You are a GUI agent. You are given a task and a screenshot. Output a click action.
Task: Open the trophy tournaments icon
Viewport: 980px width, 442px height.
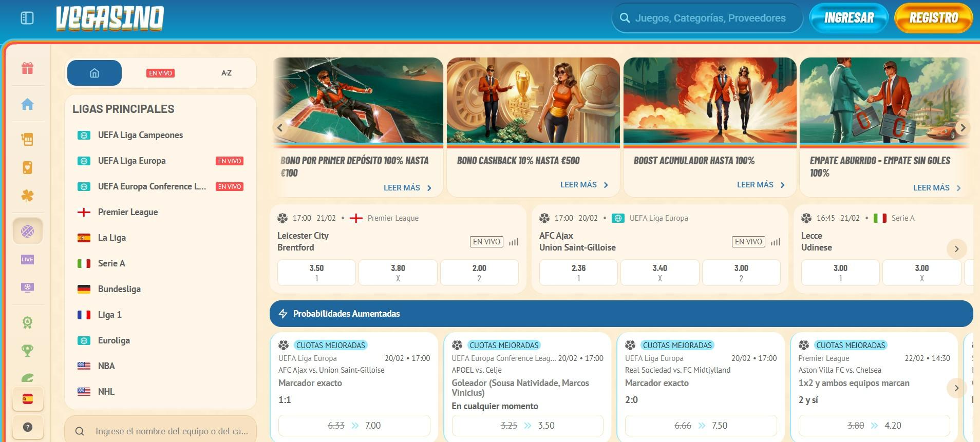click(x=28, y=351)
